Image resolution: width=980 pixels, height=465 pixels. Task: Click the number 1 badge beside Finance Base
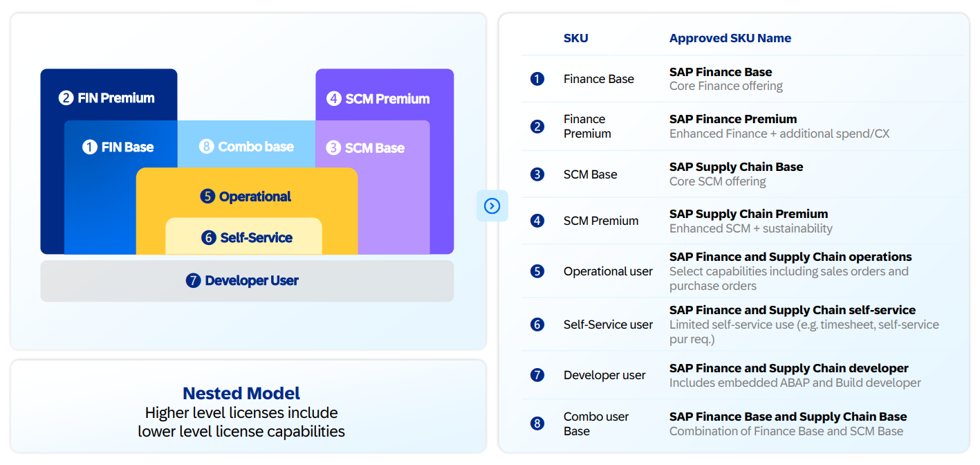coord(537,79)
